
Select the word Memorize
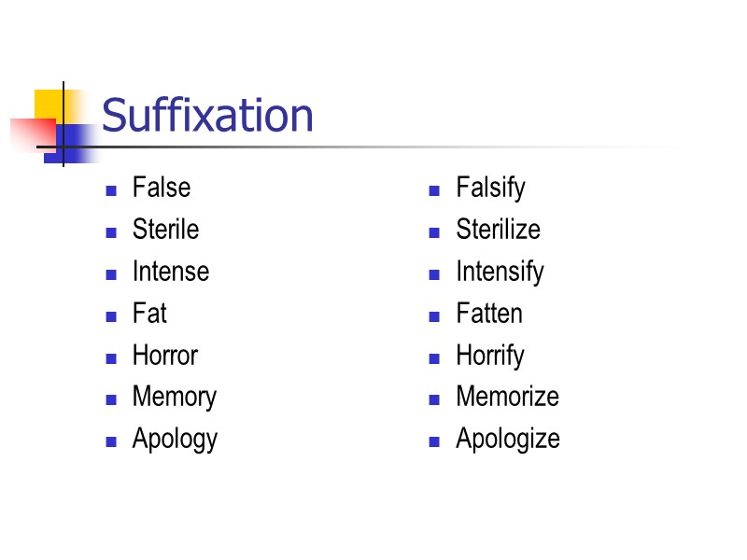click(x=507, y=398)
